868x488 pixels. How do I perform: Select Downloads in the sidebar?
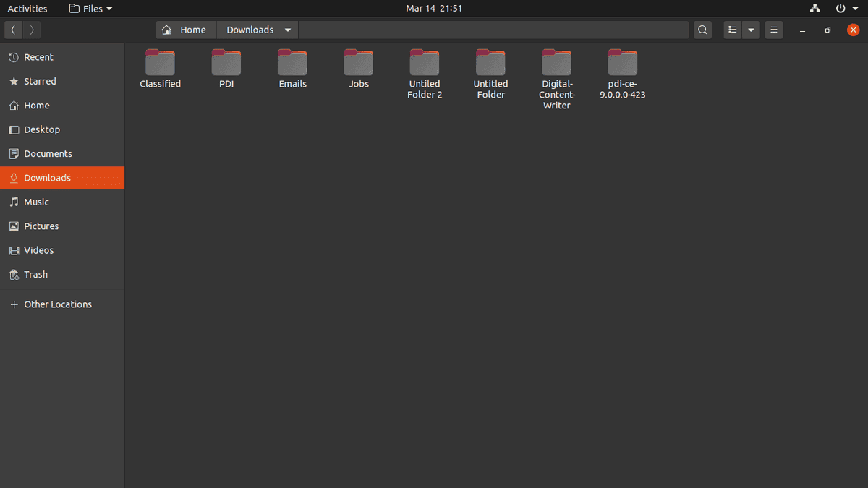tap(62, 178)
